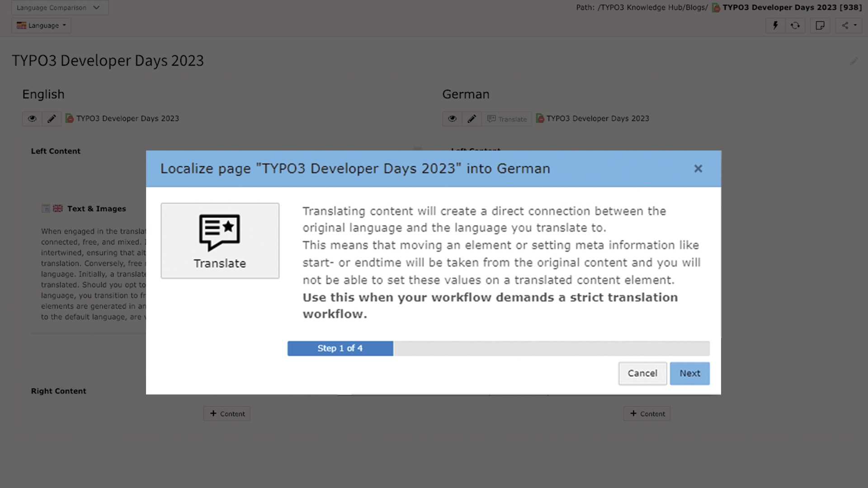Click the edit pencil icon next to the page title
The height and width of the screenshot is (488, 868).
click(854, 61)
